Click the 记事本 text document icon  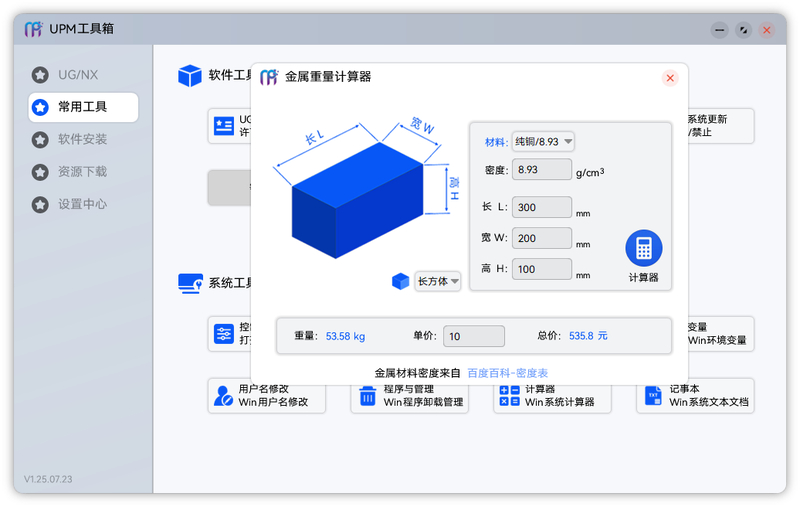coord(653,396)
